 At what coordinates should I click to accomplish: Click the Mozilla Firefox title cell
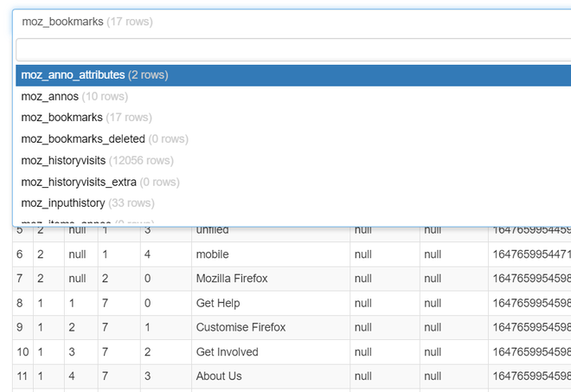271,279
